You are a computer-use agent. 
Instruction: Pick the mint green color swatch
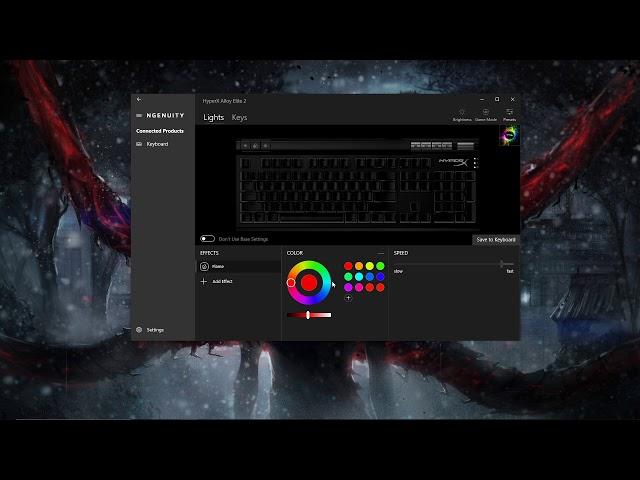(348, 277)
